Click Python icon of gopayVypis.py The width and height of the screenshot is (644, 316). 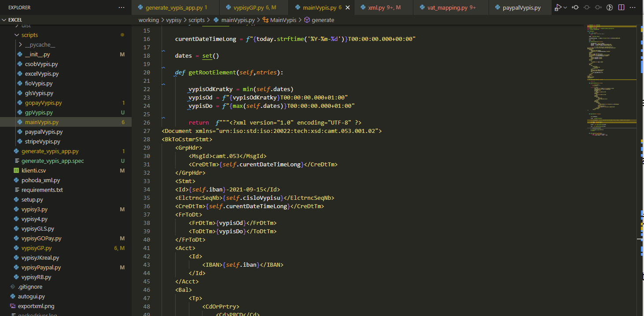[20, 103]
